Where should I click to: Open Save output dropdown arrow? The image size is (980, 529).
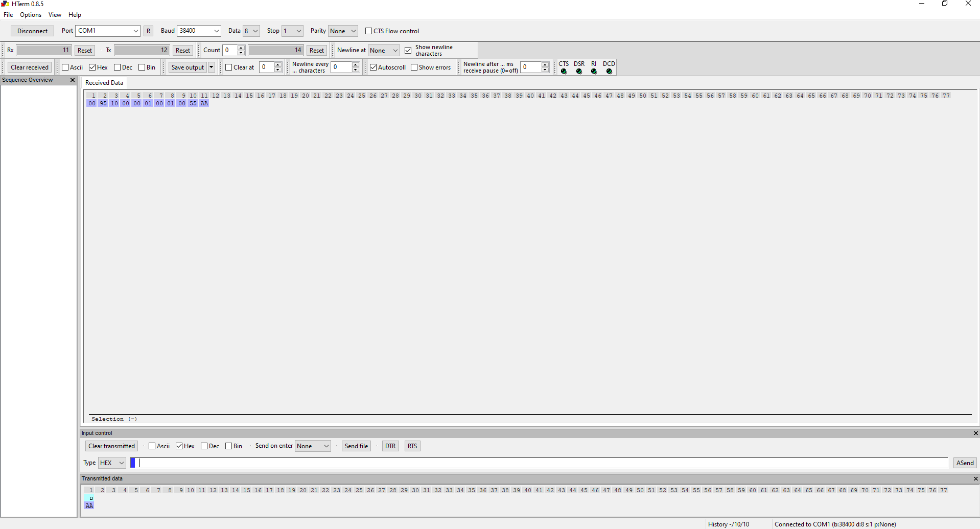(211, 67)
